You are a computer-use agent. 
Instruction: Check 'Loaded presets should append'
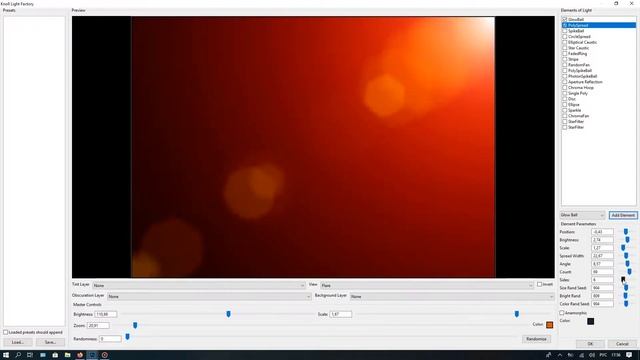click(6, 332)
